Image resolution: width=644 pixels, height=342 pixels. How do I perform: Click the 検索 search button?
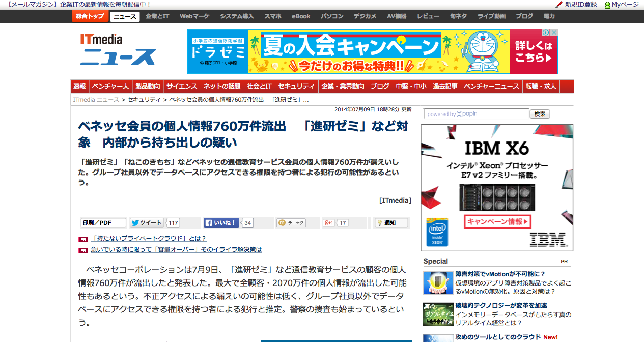pos(540,114)
